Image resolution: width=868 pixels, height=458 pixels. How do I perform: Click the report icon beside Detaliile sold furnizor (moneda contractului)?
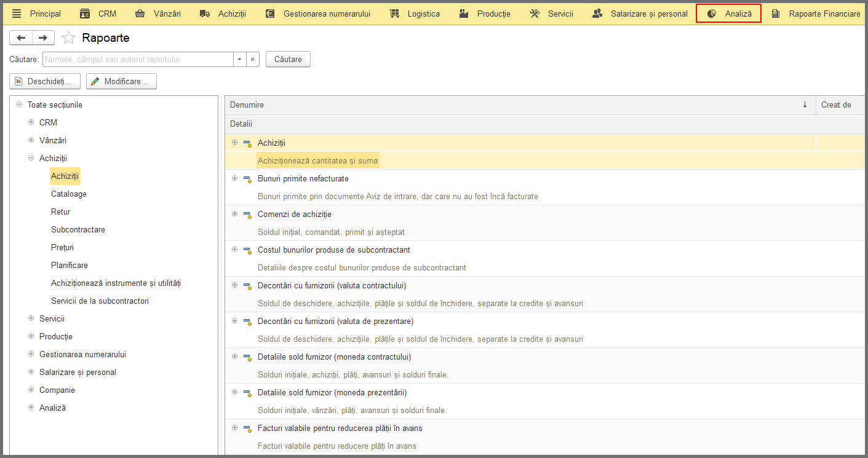[247, 357]
